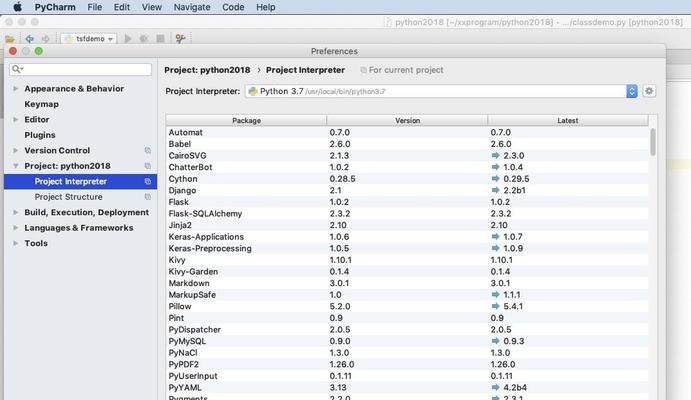This screenshot has height=400, width=691.
Task: Open the Code menu
Action: click(x=233, y=7)
